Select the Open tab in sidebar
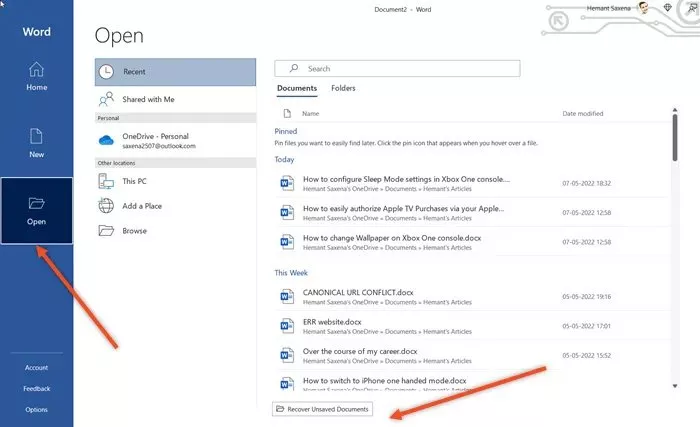700x427 pixels. pyautogui.click(x=37, y=210)
